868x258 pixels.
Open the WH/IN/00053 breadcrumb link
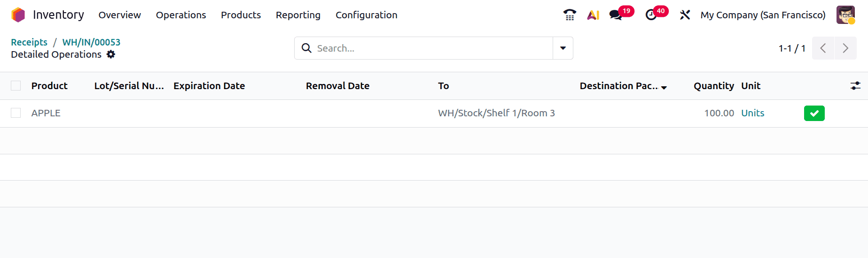click(x=91, y=42)
